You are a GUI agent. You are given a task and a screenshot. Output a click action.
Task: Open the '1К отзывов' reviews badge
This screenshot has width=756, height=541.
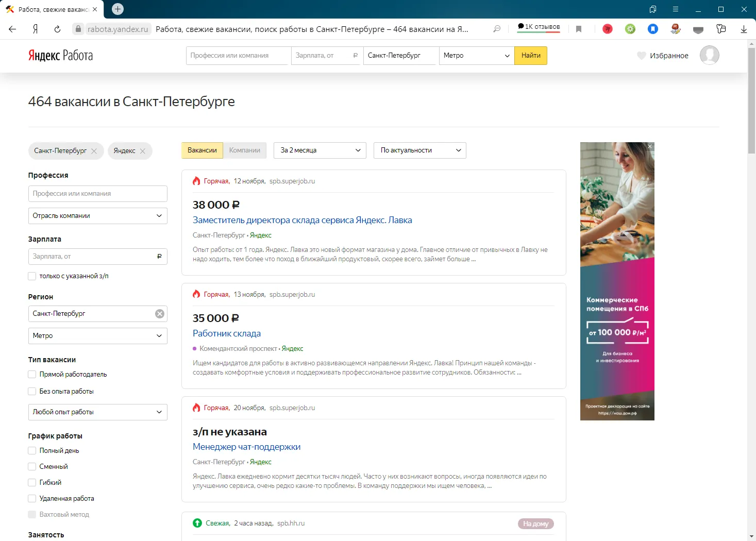point(539,27)
